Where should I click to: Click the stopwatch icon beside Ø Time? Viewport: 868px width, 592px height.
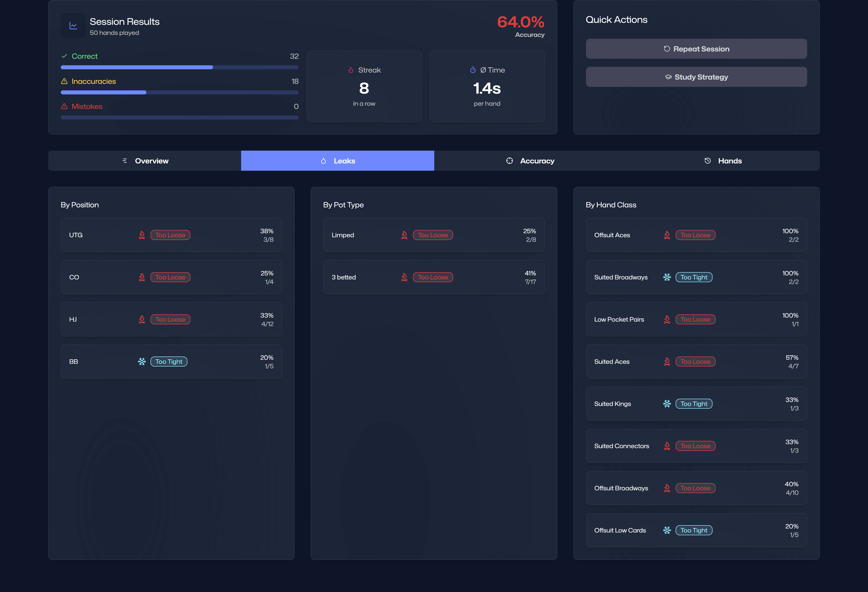click(473, 70)
